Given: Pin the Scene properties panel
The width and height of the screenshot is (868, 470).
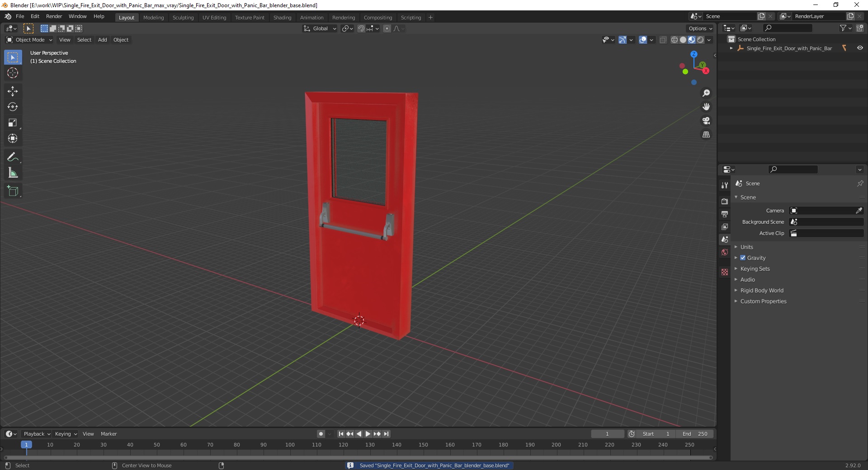Looking at the screenshot, I should point(860,183).
